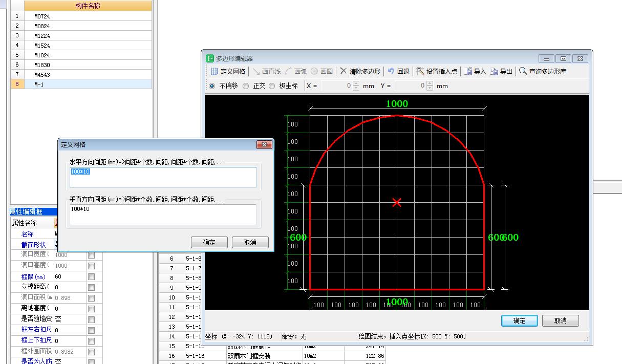Screen dimensions: 622x364
Task: Click the 名称 property name
Action: click(27, 234)
